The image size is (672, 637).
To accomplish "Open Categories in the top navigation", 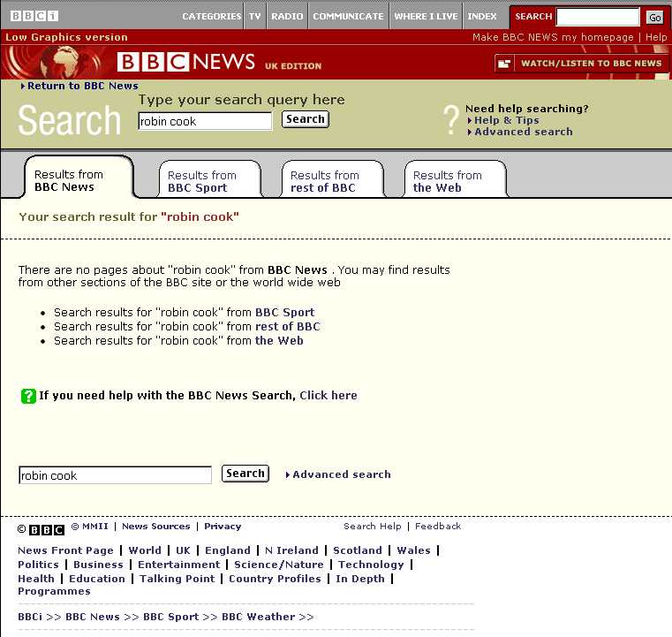I will pos(212,16).
